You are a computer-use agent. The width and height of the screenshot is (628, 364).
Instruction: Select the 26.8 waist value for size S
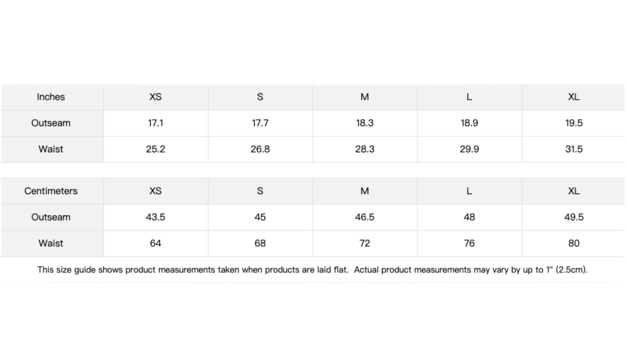(260, 149)
